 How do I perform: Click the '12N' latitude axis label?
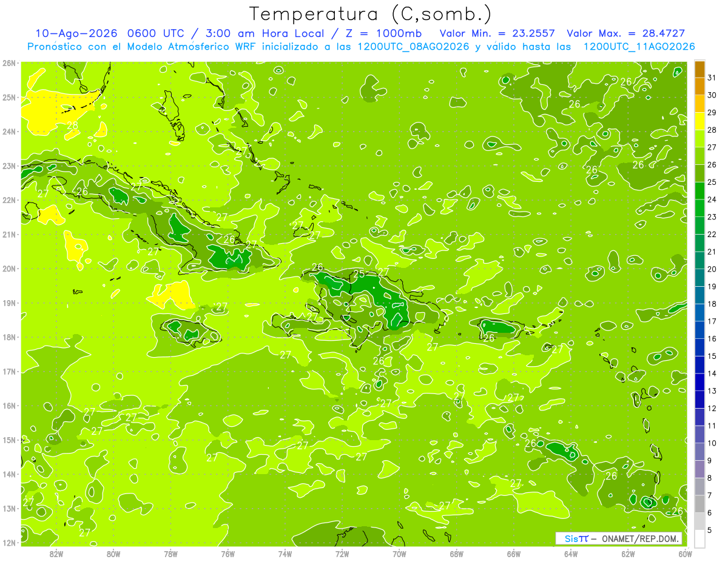pos(8,543)
